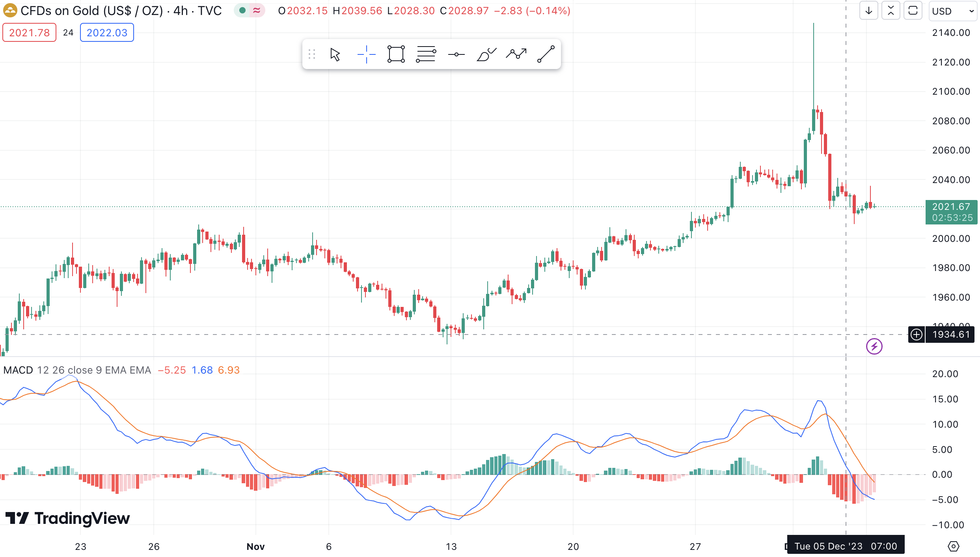Click the red approximate data indicator
Screen dimensions: 980x557
(x=257, y=11)
